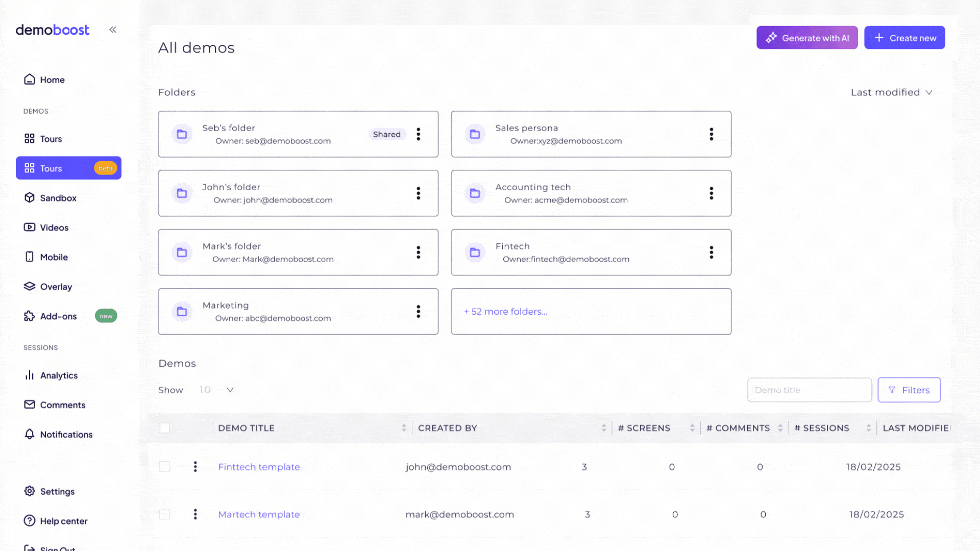Open kebab menu for Seb's folder
This screenshot has width=980, height=551.
[419, 134]
